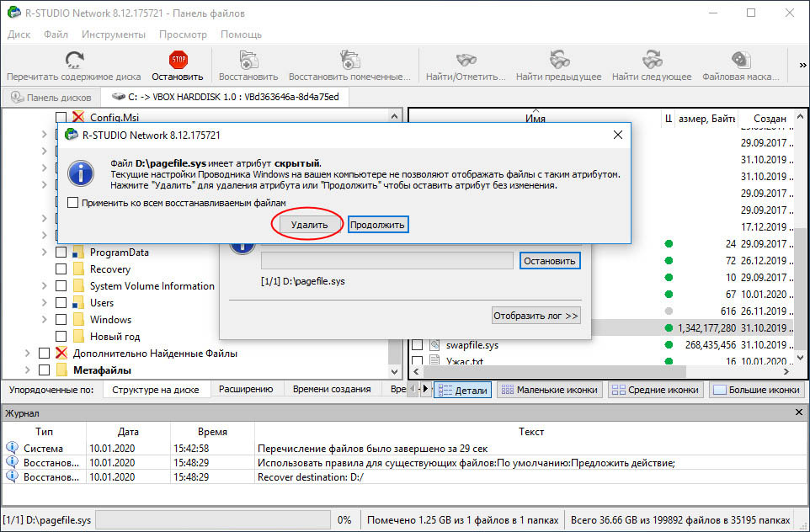Open the Помощь menu

click(x=242, y=35)
